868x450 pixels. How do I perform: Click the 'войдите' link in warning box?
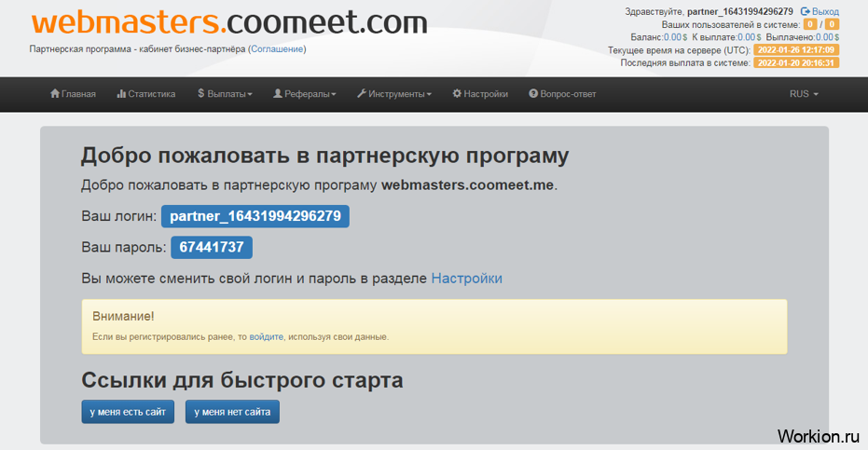click(x=267, y=336)
